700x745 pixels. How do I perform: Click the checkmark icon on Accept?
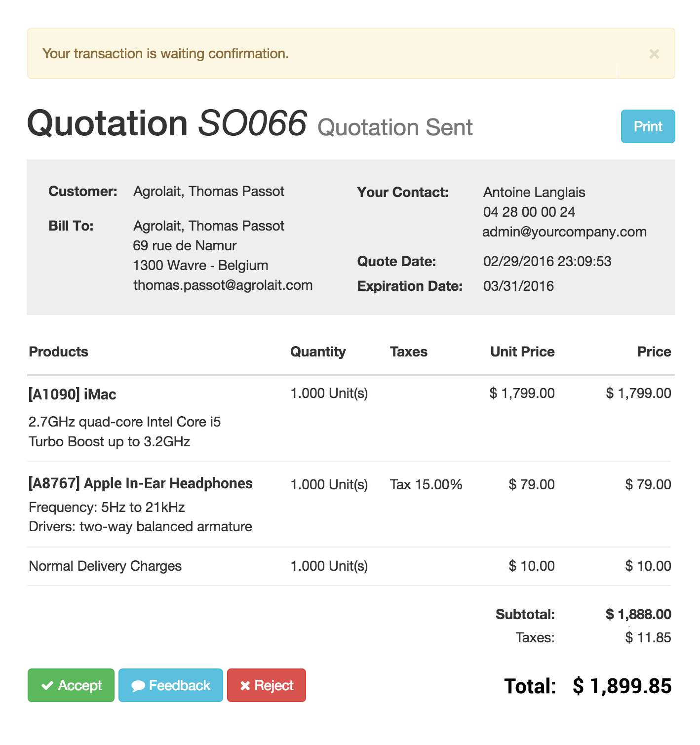(x=47, y=685)
